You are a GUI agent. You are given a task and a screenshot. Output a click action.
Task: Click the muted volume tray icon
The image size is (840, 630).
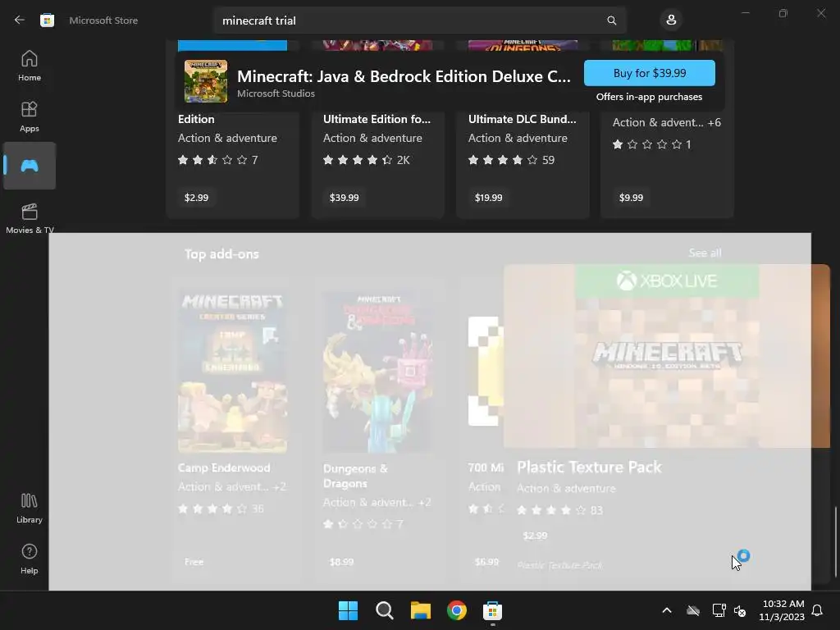point(741,610)
